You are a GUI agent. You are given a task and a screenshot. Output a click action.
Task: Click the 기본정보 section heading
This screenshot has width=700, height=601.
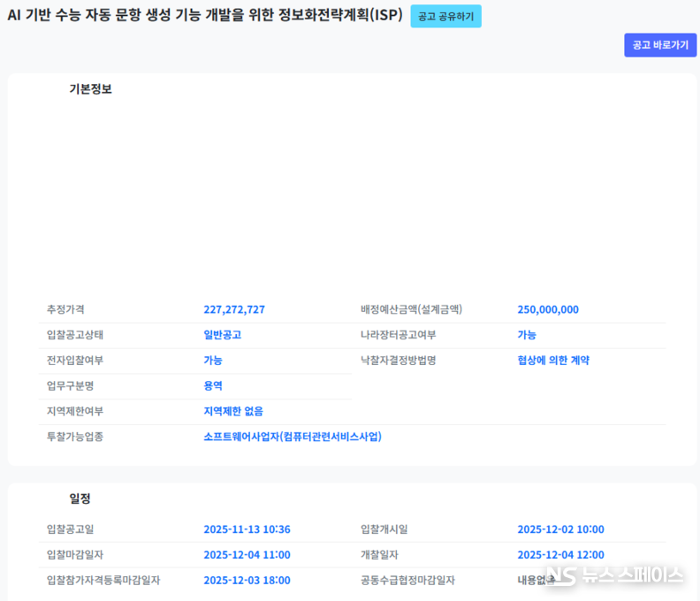[90, 89]
